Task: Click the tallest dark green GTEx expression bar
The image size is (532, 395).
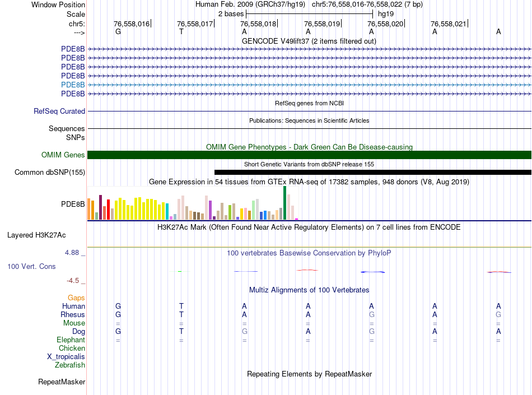Action: pos(284,203)
